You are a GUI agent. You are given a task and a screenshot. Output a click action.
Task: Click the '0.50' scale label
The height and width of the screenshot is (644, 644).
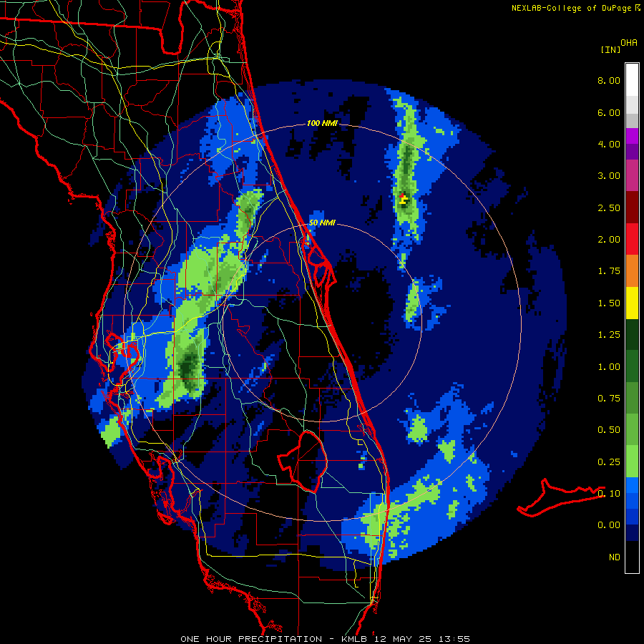[x=609, y=430]
